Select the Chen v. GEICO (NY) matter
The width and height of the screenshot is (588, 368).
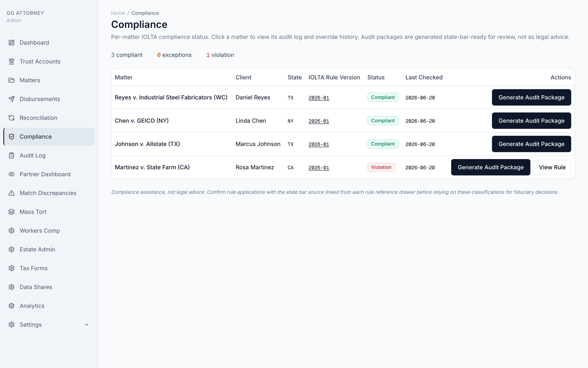(141, 121)
